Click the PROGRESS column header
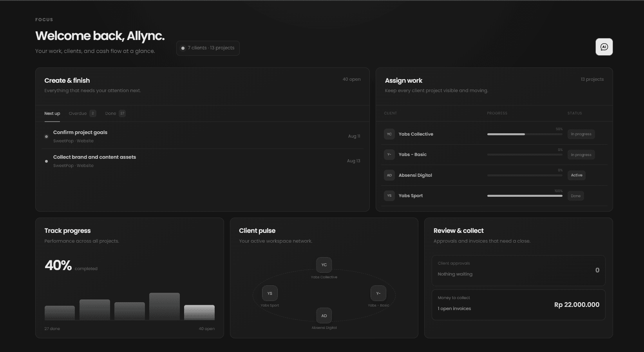The image size is (644, 352). 497,113
